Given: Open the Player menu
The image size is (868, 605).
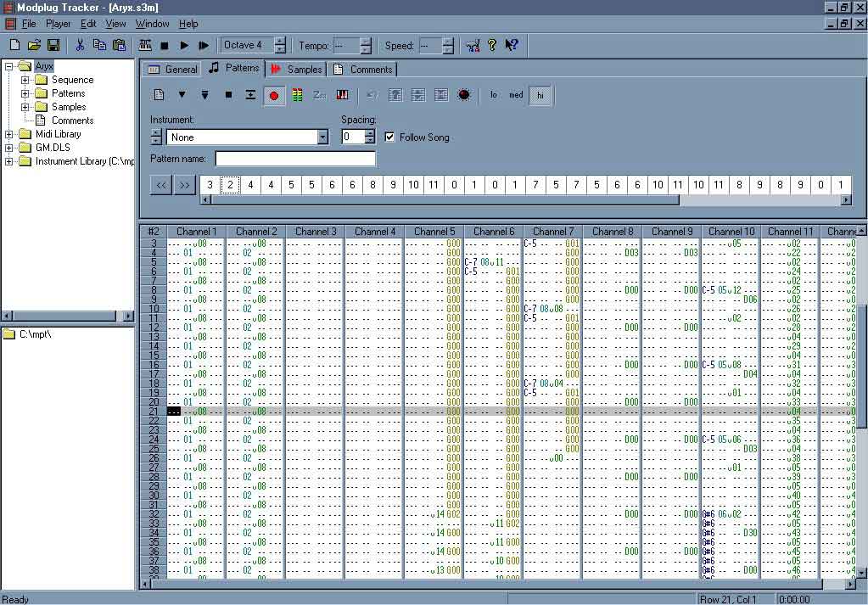Looking at the screenshot, I should point(59,24).
